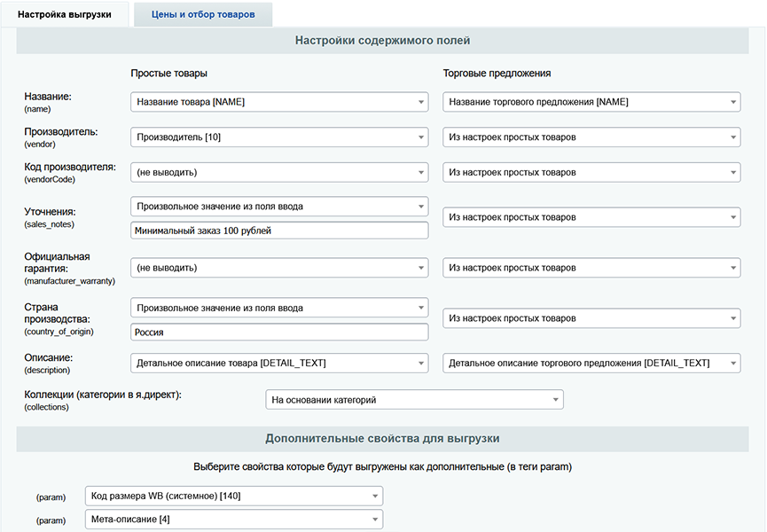The width and height of the screenshot is (767, 532).
Task: Open the Название товара [NAME] dropdown
Action: (279, 102)
